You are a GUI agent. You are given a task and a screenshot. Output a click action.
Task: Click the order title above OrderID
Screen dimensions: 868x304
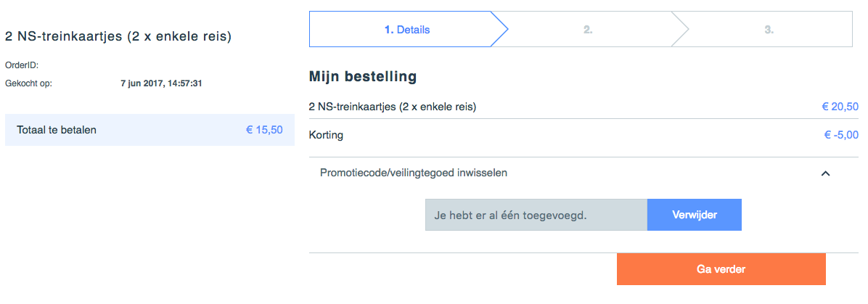pyautogui.click(x=118, y=36)
